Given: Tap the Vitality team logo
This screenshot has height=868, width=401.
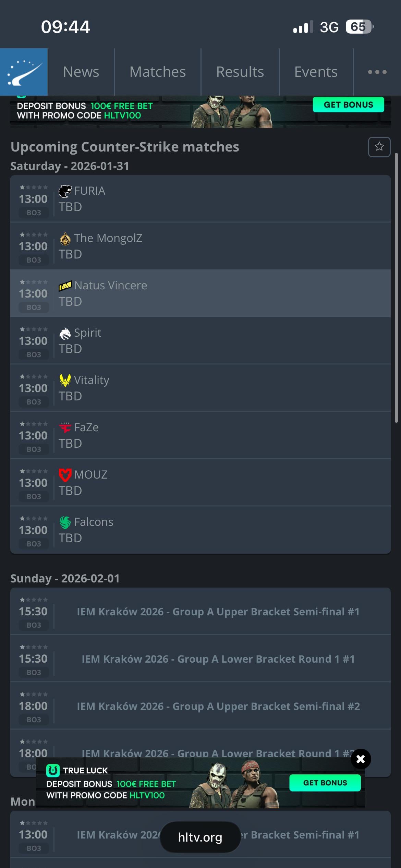Looking at the screenshot, I should [x=65, y=381].
